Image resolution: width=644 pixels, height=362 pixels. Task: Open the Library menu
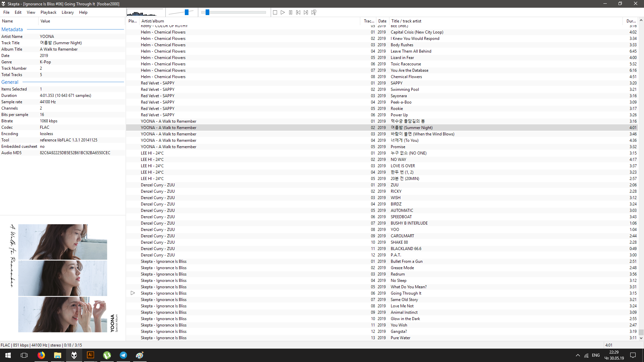67,12
